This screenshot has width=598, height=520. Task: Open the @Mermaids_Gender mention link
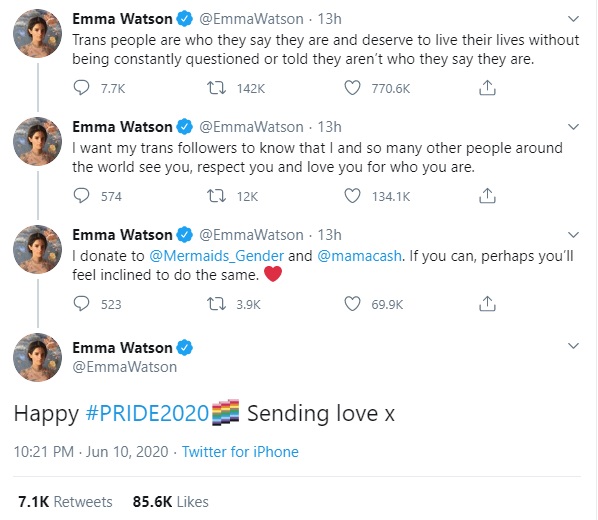[x=217, y=256]
